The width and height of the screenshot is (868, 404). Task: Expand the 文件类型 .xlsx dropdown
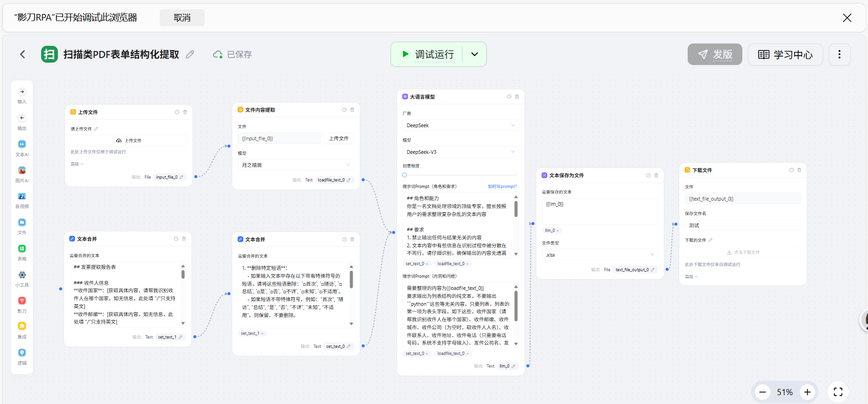600,255
